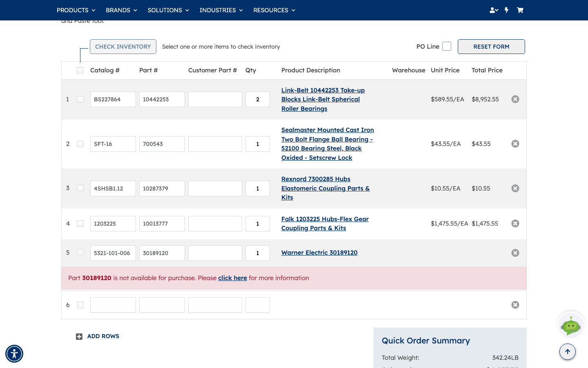Screen dimensions: 588x368
Task: Remove the SFT-16 row via X icon
Action: [x=515, y=144]
